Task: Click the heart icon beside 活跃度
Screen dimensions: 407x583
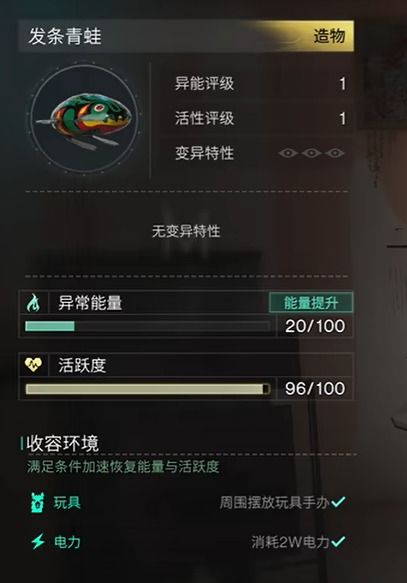Action: (33, 365)
